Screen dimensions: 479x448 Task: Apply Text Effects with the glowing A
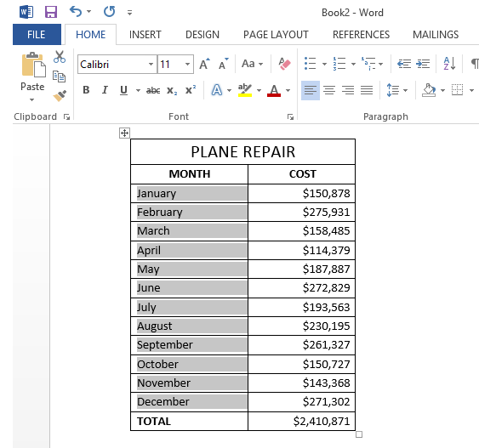click(x=217, y=90)
